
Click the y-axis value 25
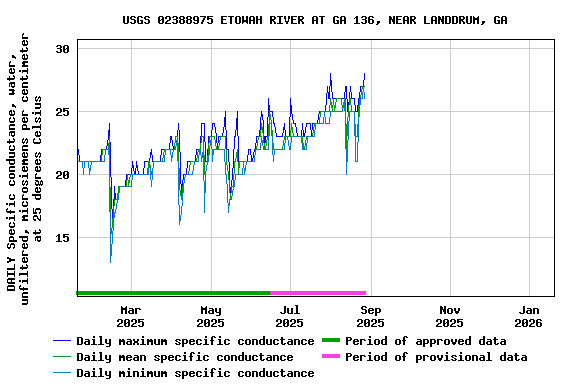[62, 112]
